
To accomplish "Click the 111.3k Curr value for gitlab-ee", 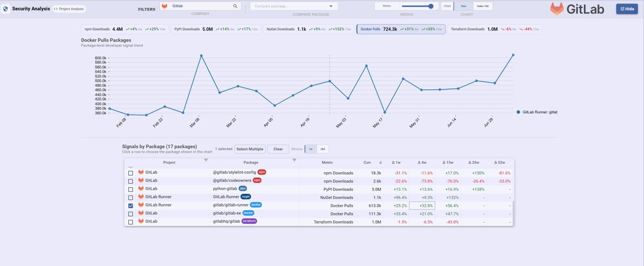I will [x=375, y=213].
